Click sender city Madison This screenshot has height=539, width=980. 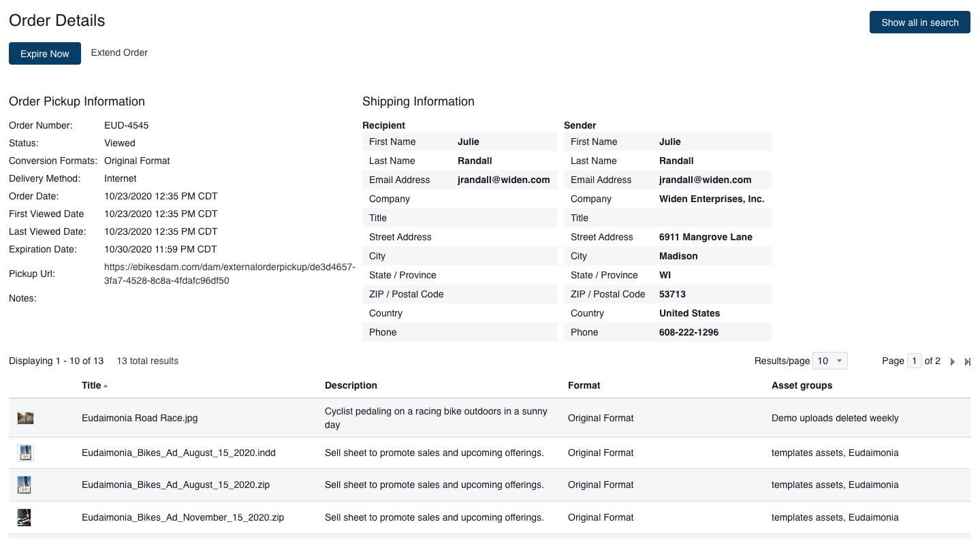(x=678, y=256)
